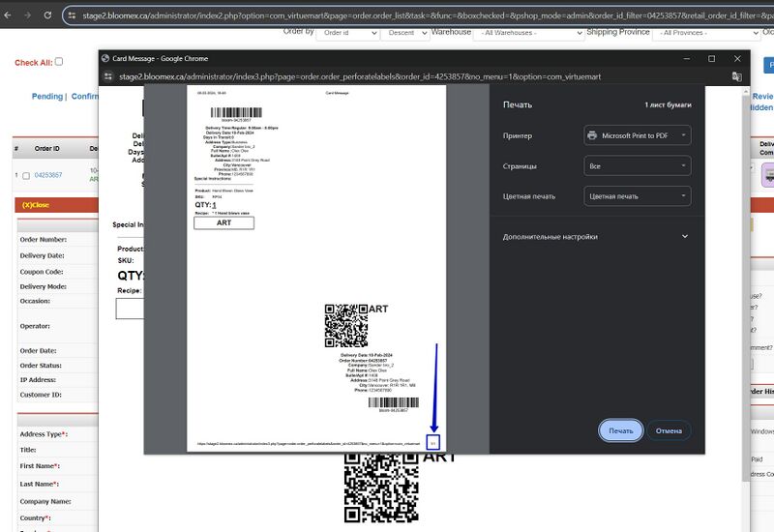
Task: Open the 'Descent' sort direction dropdown
Action: (404, 33)
